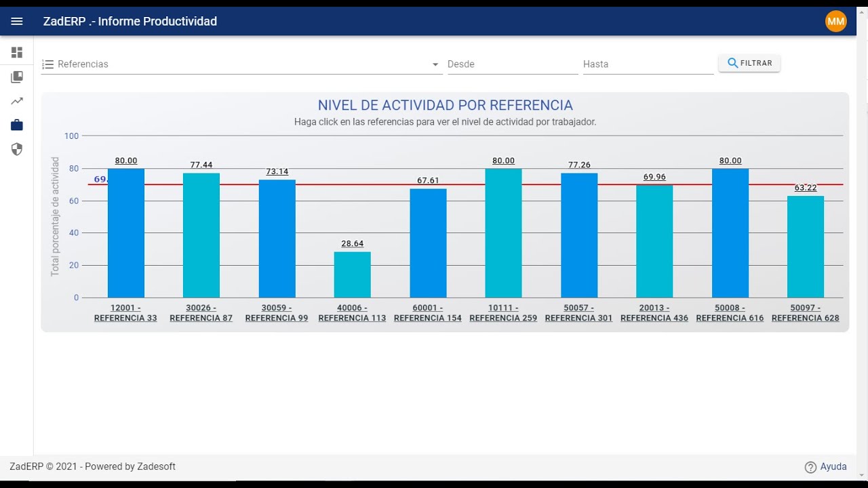Image resolution: width=868 pixels, height=488 pixels.
Task: Click the bar valued 77.26
Action: (579, 235)
